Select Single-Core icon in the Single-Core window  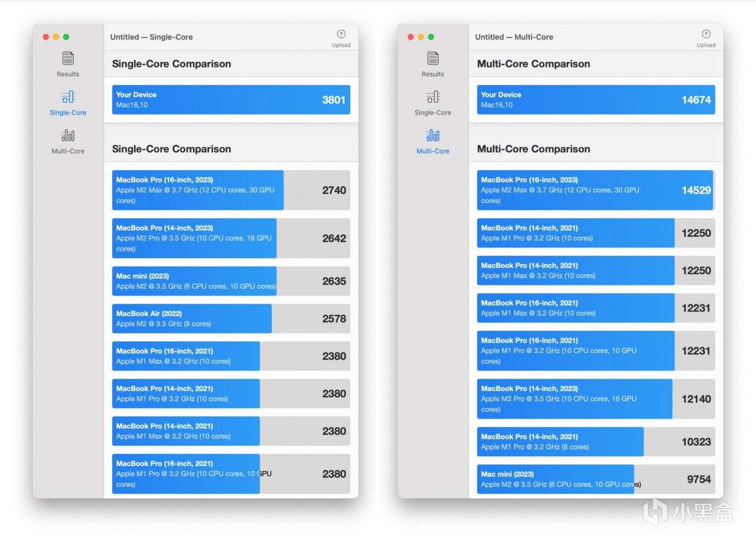(x=68, y=97)
